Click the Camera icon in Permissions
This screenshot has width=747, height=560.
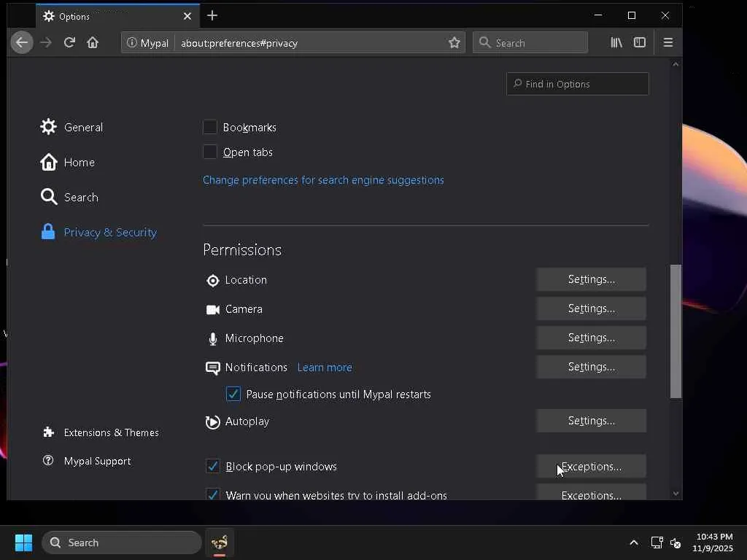pyautogui.click(x=212, y=309)
